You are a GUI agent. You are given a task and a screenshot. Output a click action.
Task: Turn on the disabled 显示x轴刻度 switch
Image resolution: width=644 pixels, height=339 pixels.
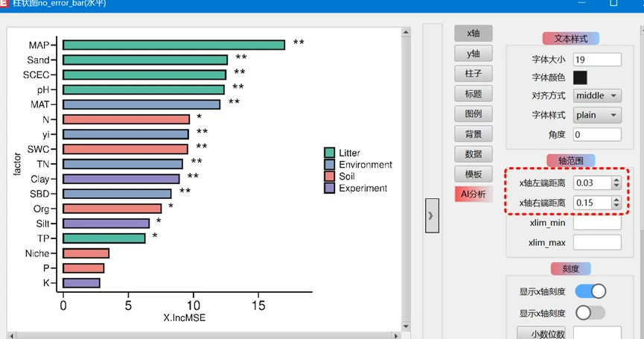click(590, 313)
